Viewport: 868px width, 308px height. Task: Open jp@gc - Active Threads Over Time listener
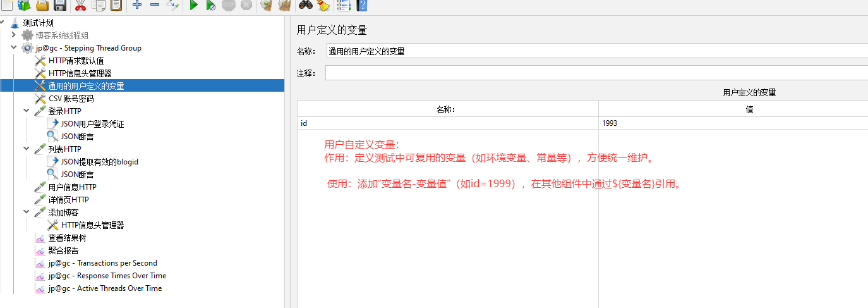(105, 288)
